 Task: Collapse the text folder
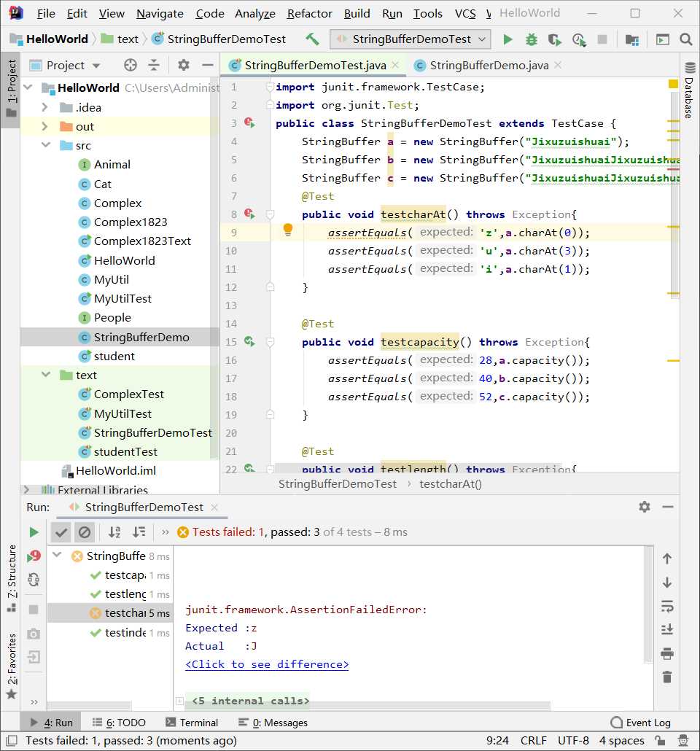pyautogui.click(x=46, y=375)
